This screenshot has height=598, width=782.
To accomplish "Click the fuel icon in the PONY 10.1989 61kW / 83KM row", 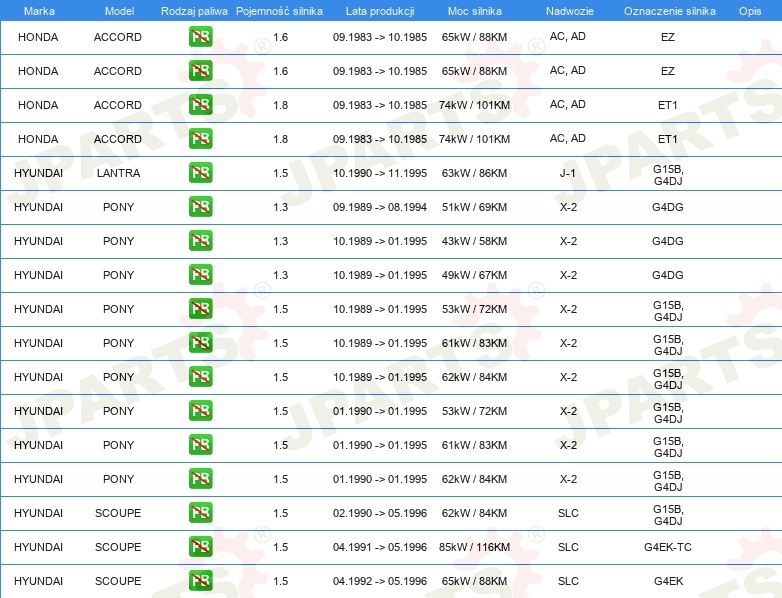I will (x=200, y=342).
